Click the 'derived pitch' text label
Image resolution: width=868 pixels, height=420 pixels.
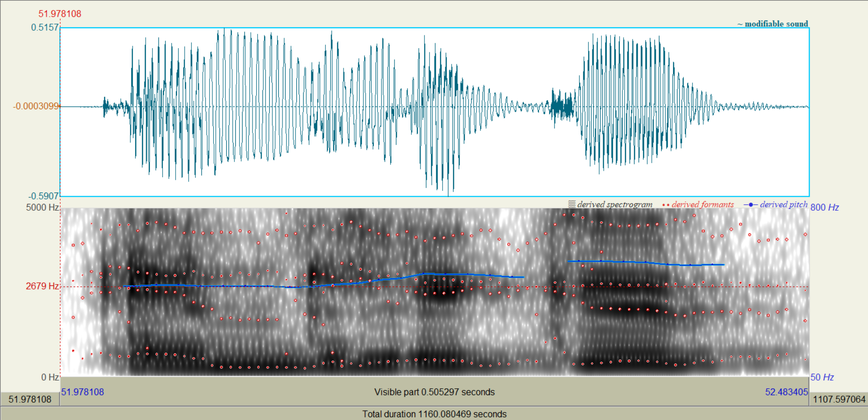point(783,204)
